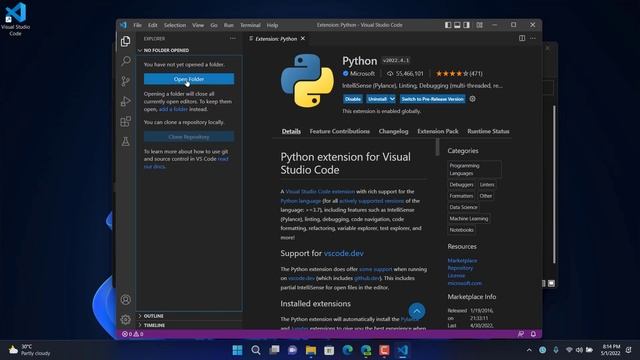Image resolution: width=640 pixels, height=360 pixels.
Task: Split the editor to the right
Action: pyautogui.click(x=522, y=38)
